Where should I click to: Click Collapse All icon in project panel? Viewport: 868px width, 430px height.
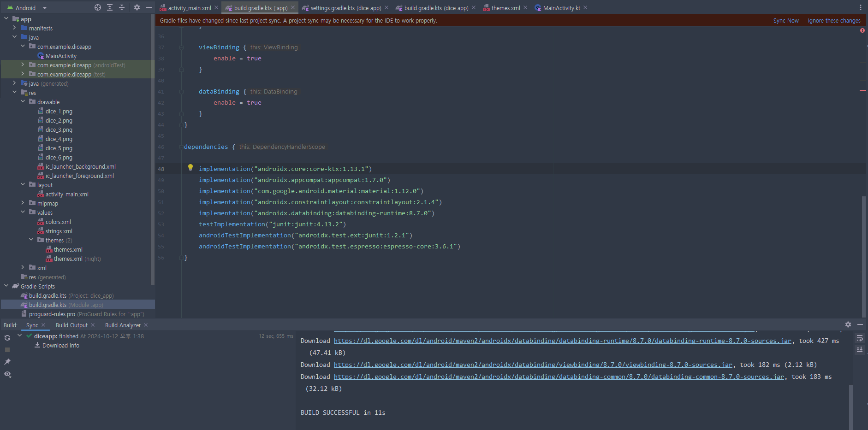pyautogui.click(x=122, y=7)
